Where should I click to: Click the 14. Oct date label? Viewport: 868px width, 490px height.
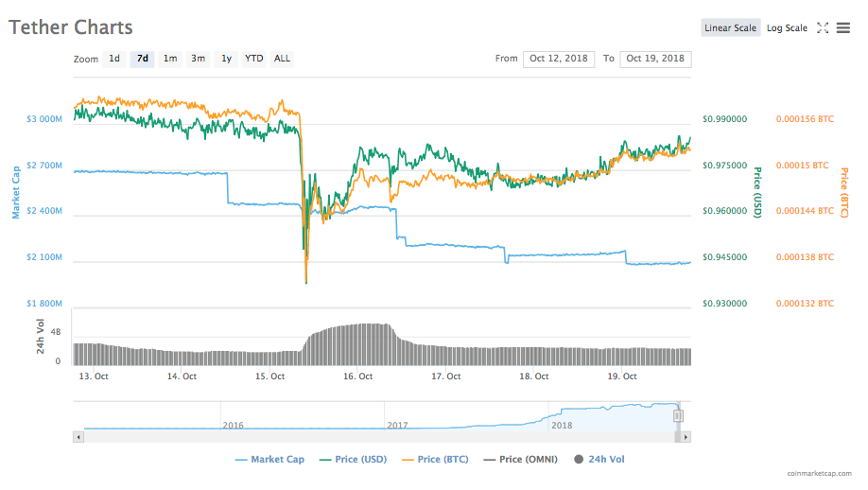(182, 376)
